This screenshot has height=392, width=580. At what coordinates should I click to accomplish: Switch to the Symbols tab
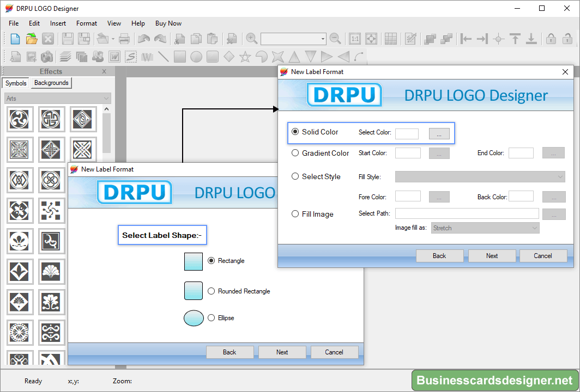tap(16, 83)
